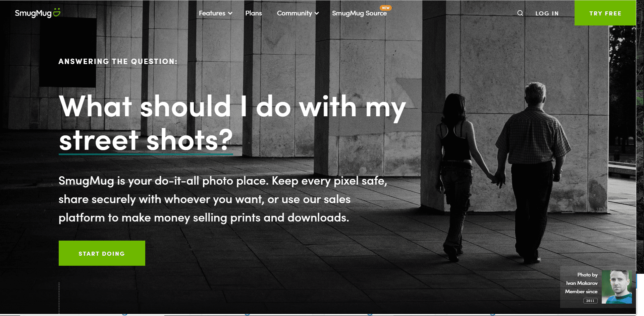Go to SmugMug Source
This screenshot has height=316, width=644.
click(x=359, y=13)
